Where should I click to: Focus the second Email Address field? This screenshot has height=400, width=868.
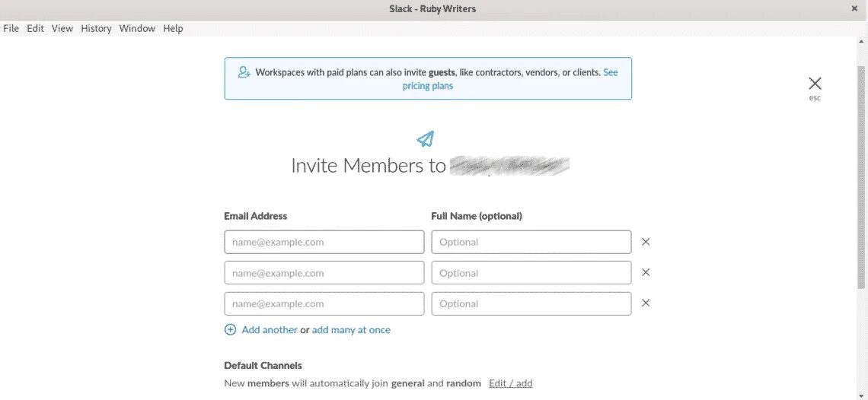(324, 273)
